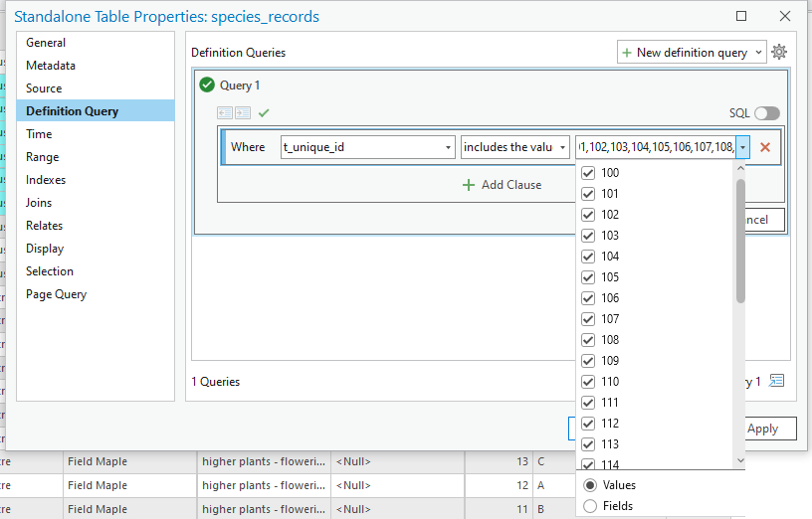Screen dimensions: 812x519
Task: Click the Apply button
Action: [762, 429]
